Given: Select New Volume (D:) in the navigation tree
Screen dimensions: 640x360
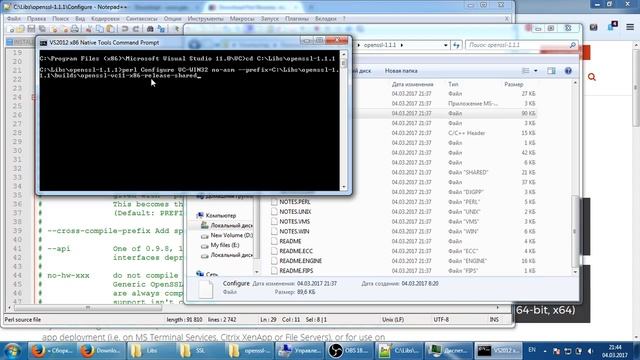Looking at the screenshot, I should point(231,236).
